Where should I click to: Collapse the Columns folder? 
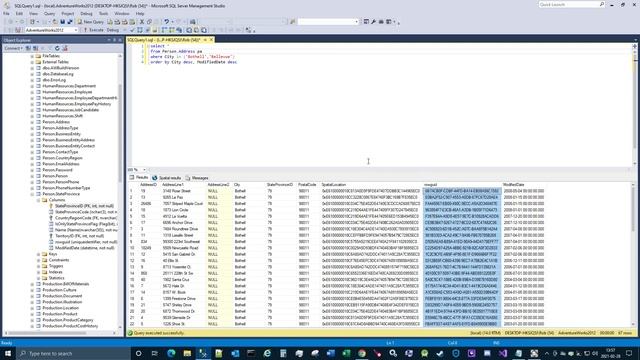click(x=39, y=200)
